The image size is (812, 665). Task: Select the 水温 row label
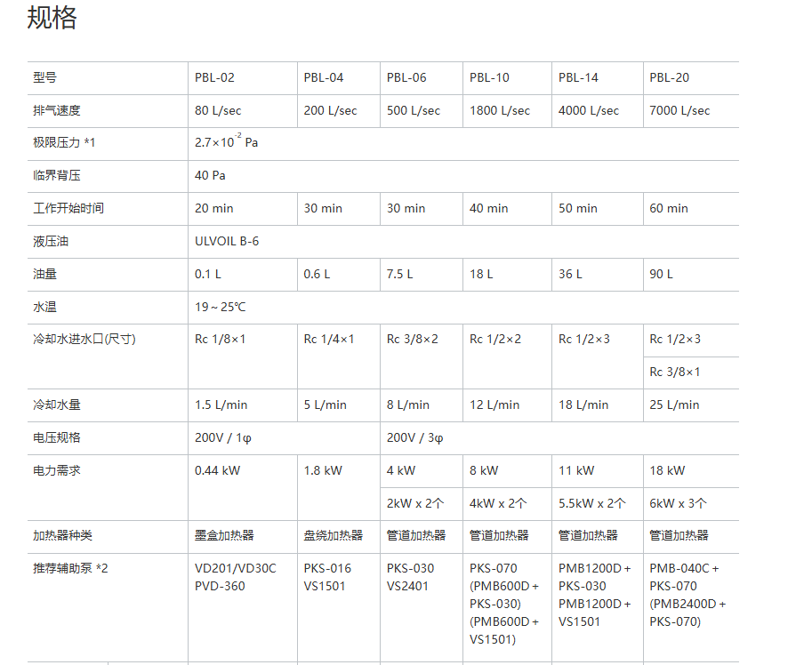45,307
